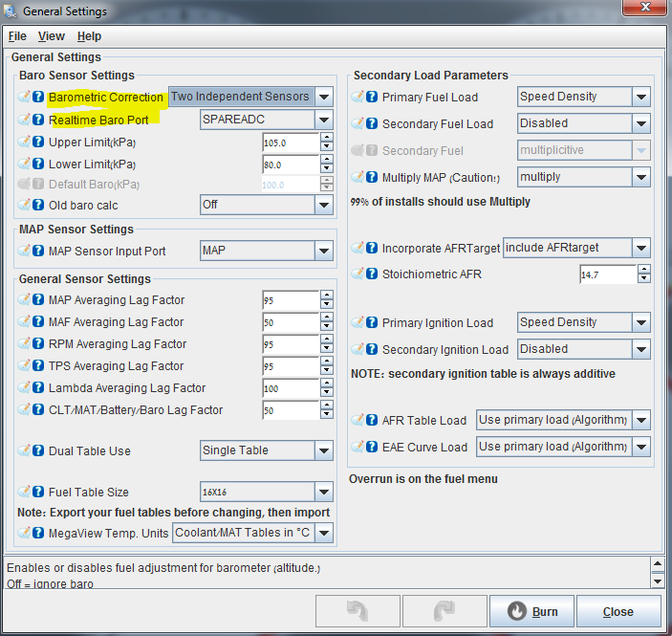The width and height of the screenshot is (672, 636).
Task: Increase Stoichiometric AFR value
Action: (643, 270)
